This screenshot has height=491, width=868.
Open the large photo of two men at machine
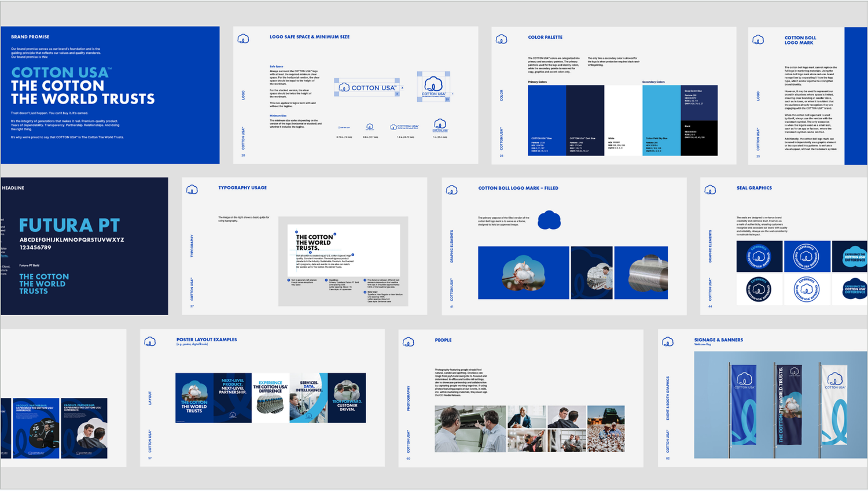(x=470, y=429)
